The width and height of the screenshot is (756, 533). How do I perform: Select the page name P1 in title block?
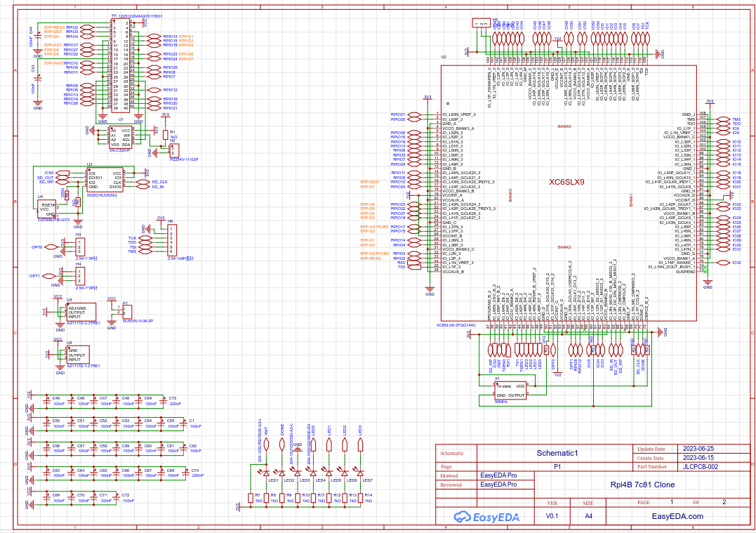[x=557, y=466]
